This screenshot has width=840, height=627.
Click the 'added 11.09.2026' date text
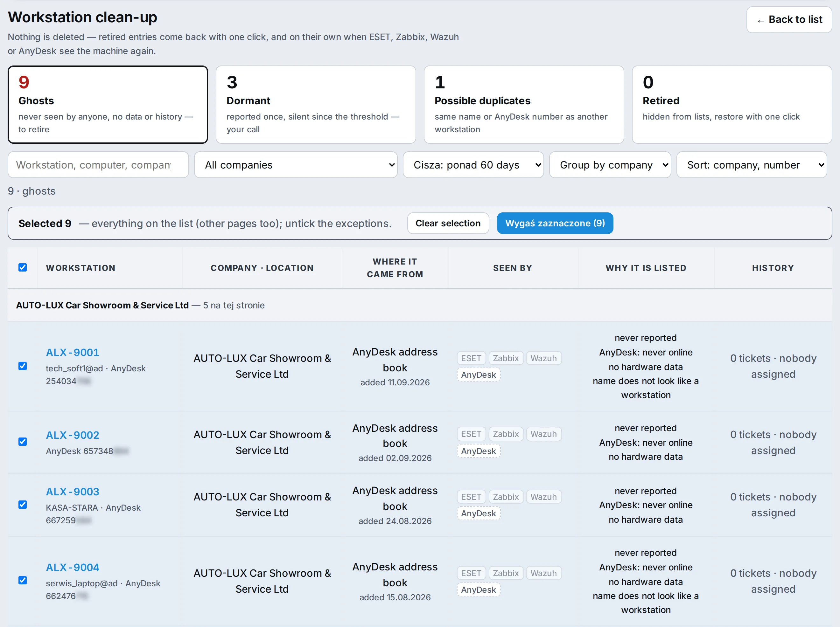[395, 382]
